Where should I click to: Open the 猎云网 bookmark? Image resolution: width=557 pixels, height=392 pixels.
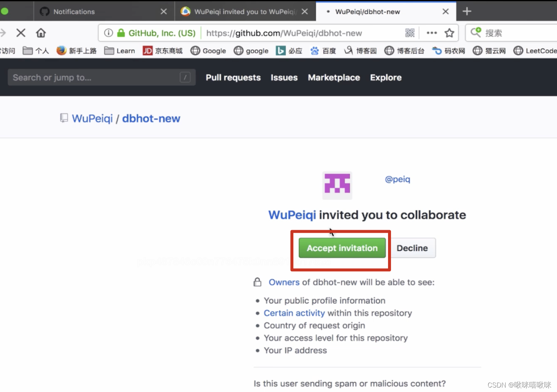(x=489, y=51)
